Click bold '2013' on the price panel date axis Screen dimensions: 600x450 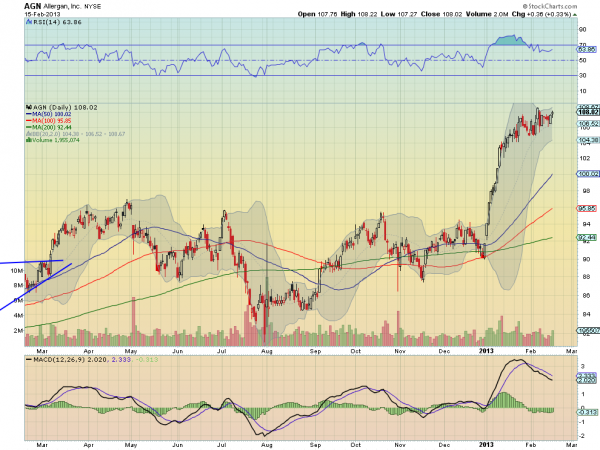[486, 351]
